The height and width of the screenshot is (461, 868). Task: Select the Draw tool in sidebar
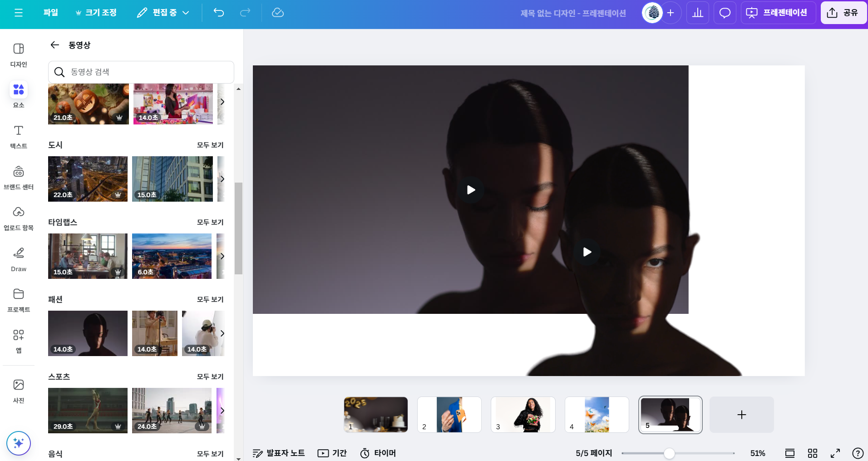[19, 259]
